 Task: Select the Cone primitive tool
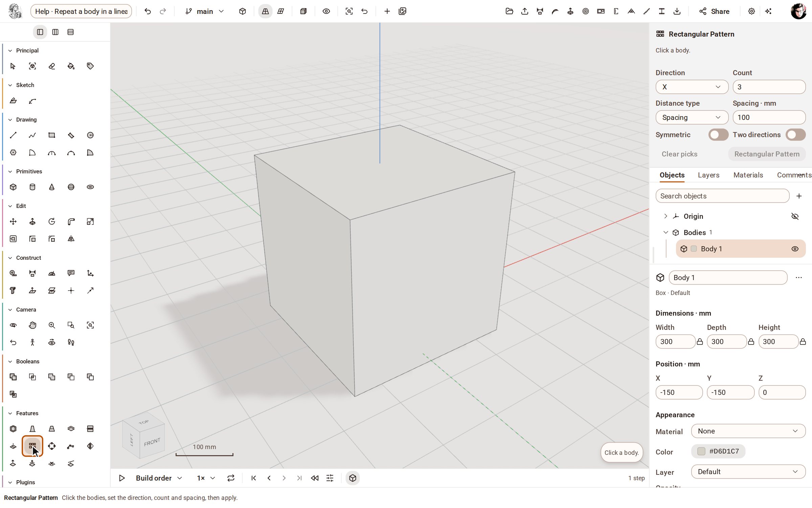pos(52,187)
